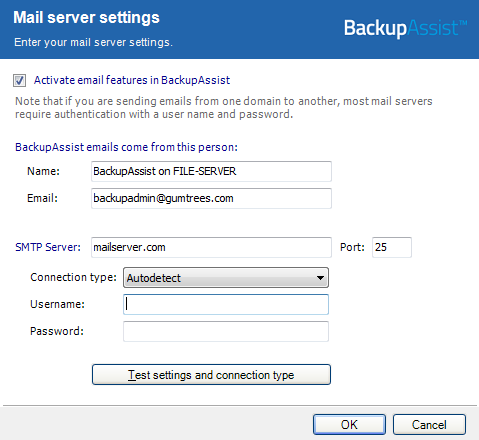The image size is (479, 440).
Task: Click the Port label text
Action: pos(352,247)
